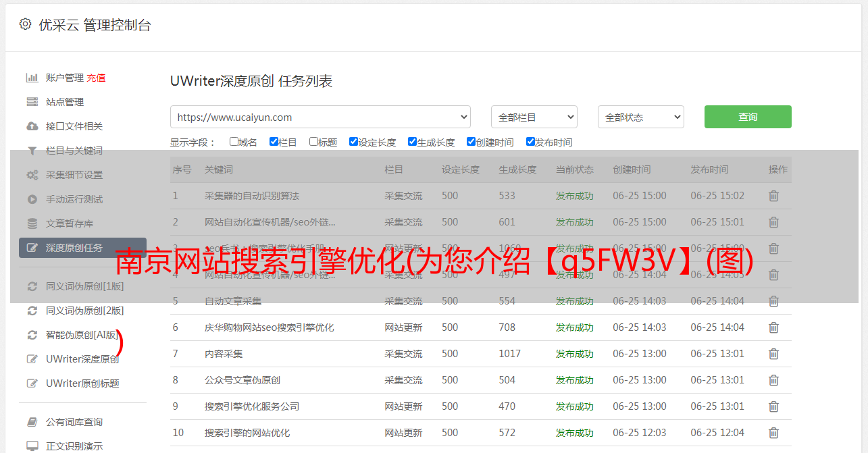Click the 同义词伪原创[2版] refresh icon
The width and height of the screenshot is (868, 453).
coord(32,311)
